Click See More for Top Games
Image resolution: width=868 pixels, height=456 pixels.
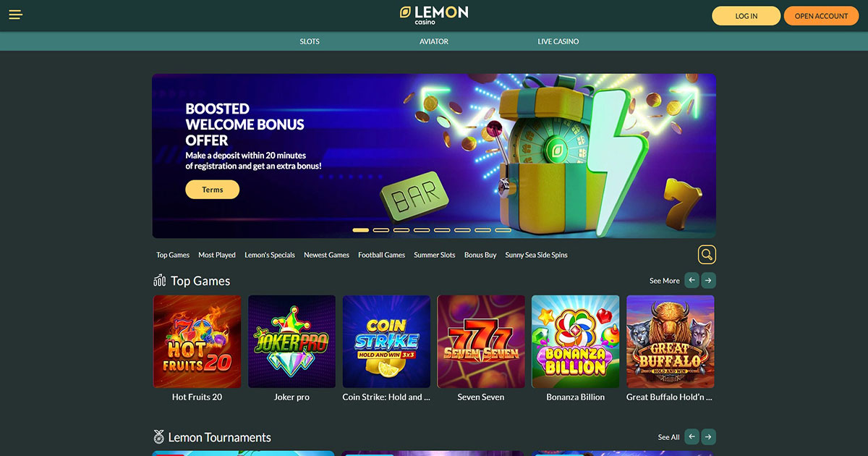click(665, 281)
